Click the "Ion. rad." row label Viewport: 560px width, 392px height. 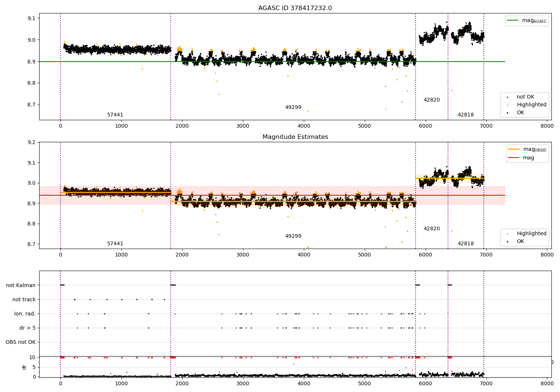pyautogui.click(x=25, y=314)
